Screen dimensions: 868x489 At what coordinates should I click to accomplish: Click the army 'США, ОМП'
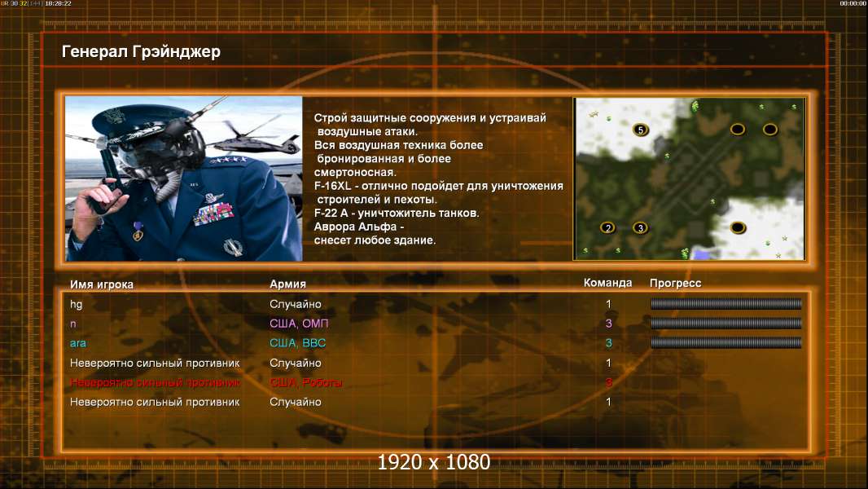coord(299,324)
